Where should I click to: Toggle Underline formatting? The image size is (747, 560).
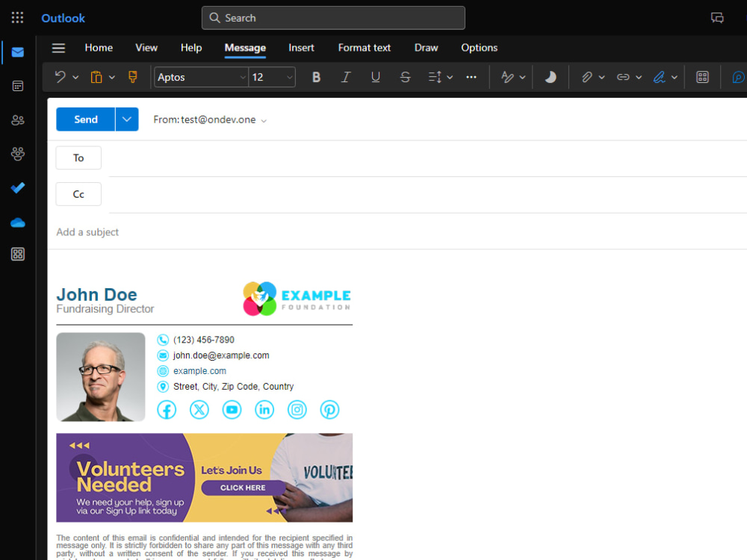[376, 77]
